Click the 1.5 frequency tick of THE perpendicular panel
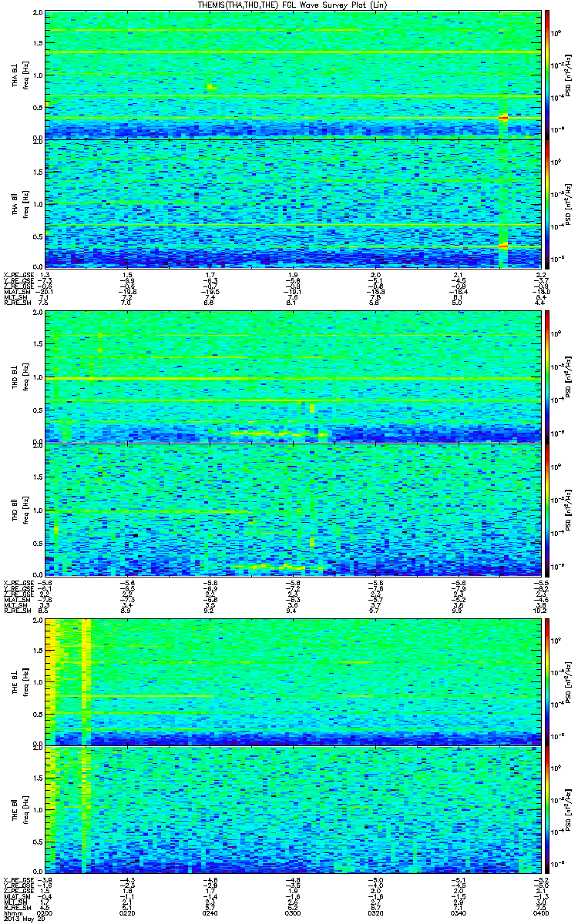The height and width of the screenshot is (924, 578). point(39,650)
